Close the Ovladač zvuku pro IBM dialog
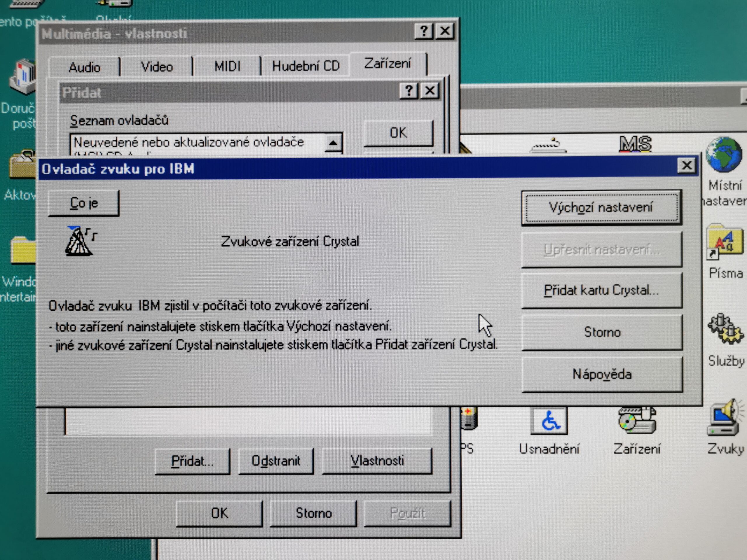Viewport: 747px width, 560px height. (687, 166)
